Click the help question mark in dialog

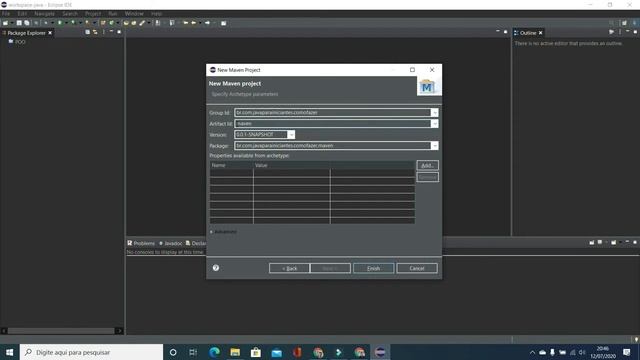216,268
